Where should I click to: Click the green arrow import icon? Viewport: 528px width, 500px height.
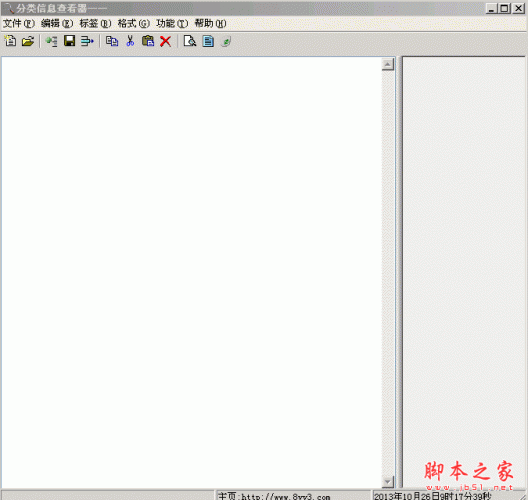[52, 41]
